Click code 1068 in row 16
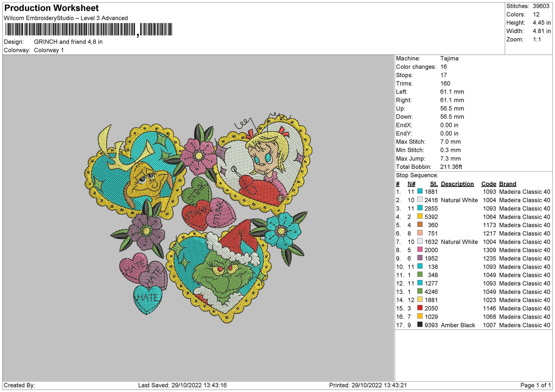 [x=489, y=317]
